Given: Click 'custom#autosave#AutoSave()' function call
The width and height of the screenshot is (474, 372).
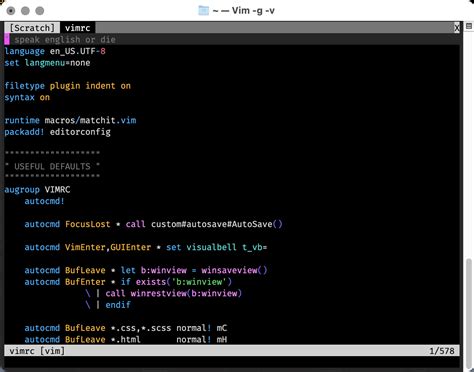Looking at the screenshot, I should tap(217, 224).
